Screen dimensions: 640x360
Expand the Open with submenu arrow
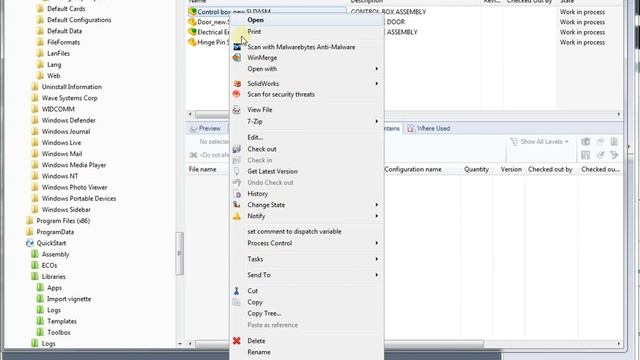[x=377, y=69]
